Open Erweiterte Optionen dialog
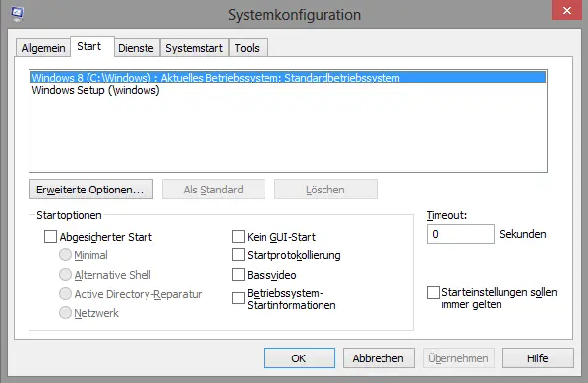This screenshot has height=383, width=588. click(91, 190)
